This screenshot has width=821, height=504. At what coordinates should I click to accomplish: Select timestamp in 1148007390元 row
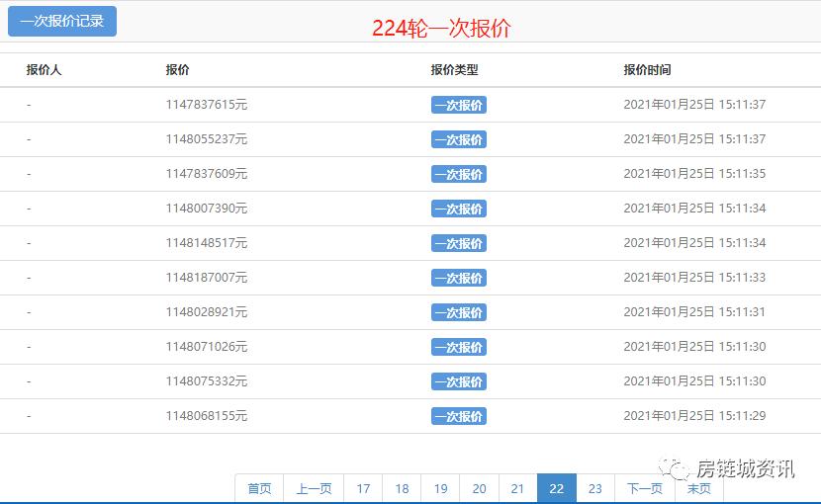(x=694, y=209)
